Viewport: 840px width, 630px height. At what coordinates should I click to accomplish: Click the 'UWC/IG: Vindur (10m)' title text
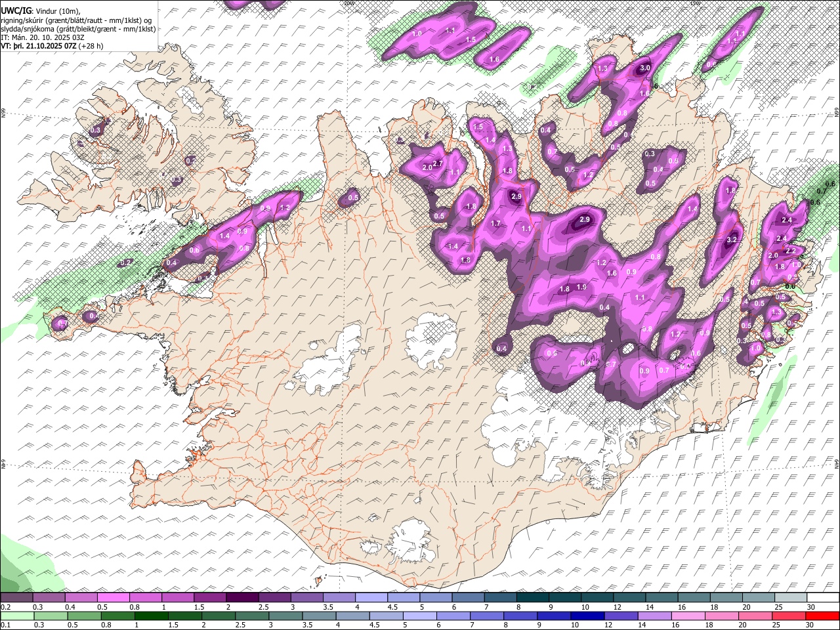[x=40, y=11]
